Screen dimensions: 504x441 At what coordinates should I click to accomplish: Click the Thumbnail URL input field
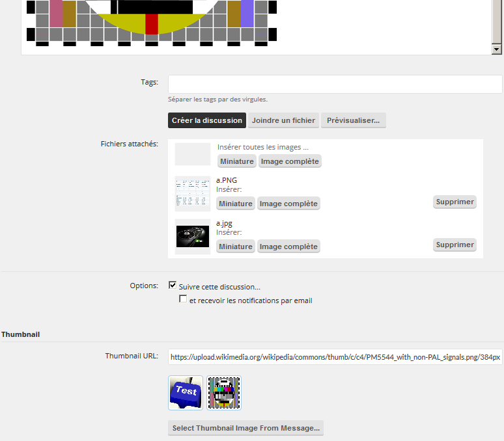coord(335,357)
